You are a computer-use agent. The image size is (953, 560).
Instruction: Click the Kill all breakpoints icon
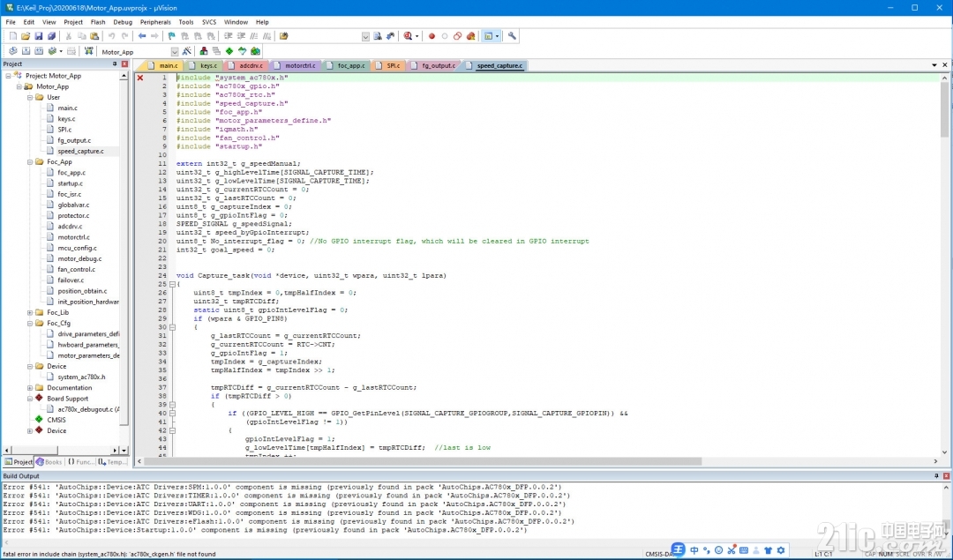point(470,36)
